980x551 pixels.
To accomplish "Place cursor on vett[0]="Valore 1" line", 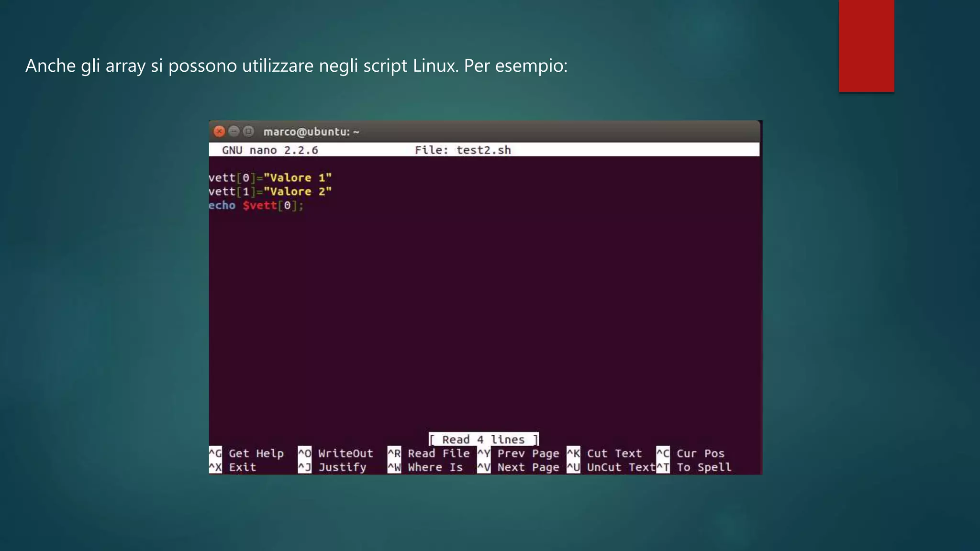I will pyautogui.click(x=270, y=178).
